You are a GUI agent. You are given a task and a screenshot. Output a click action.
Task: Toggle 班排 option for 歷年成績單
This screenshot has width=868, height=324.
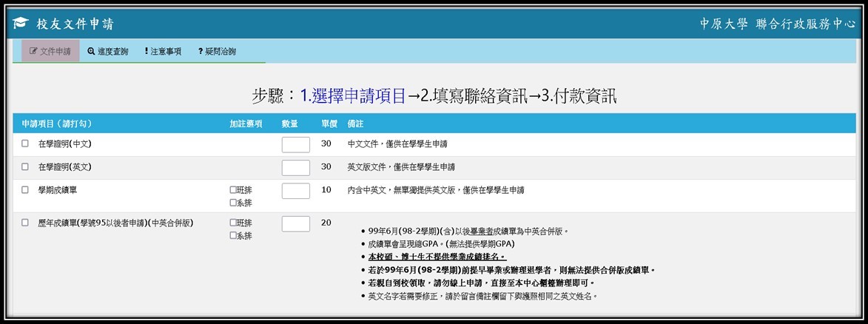click(x=233, y=223)
